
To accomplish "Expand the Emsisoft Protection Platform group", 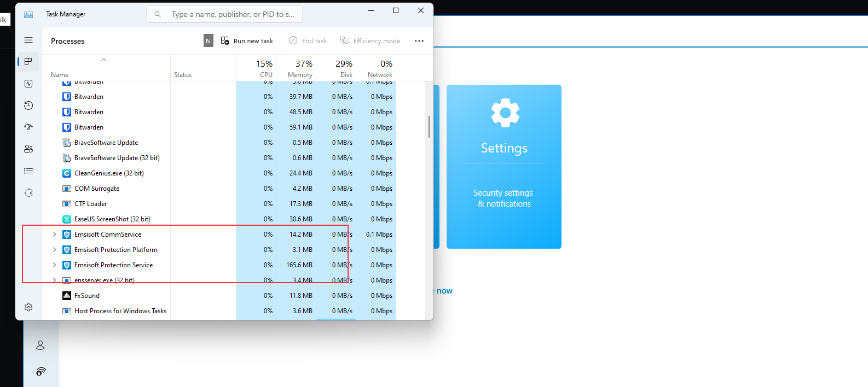I will [54, 250].
